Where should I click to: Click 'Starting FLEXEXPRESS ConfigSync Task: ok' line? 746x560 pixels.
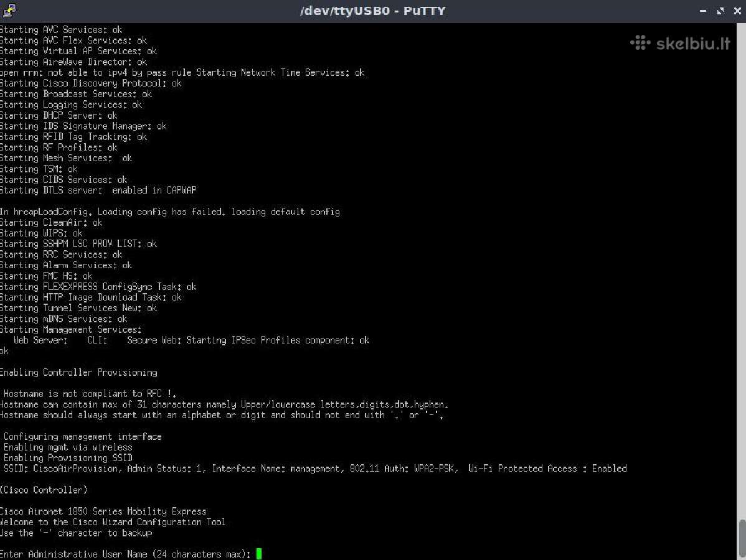pos(98,286)
